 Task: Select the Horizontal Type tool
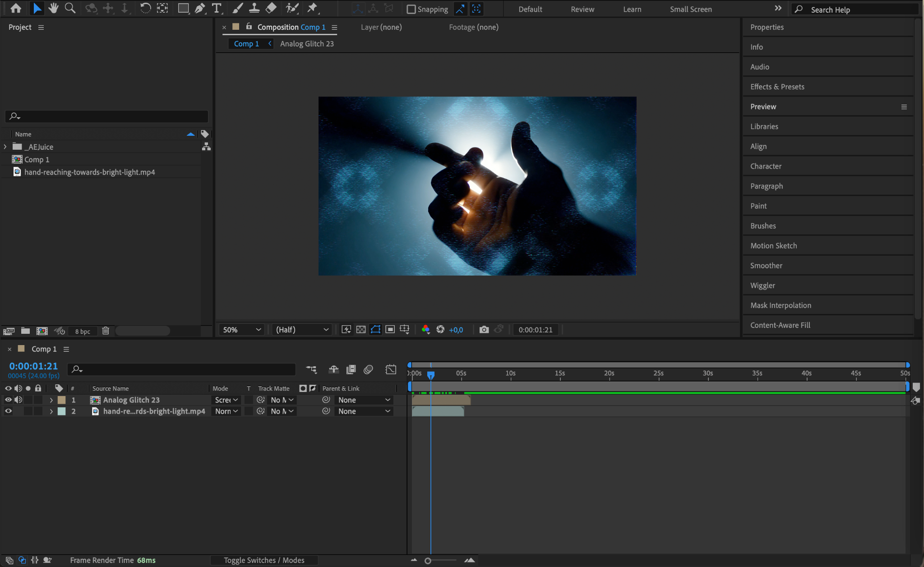click(x=217, y=8)
